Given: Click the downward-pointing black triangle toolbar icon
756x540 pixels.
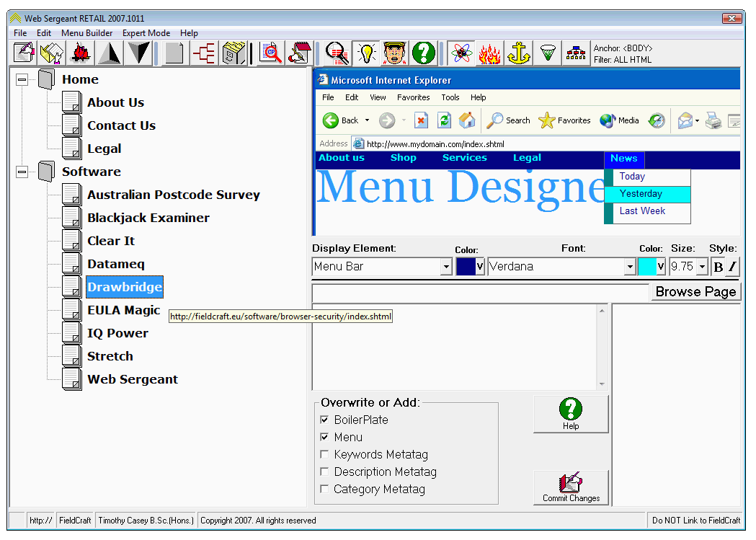Looking at the screenshot, I should click(138, 53).
